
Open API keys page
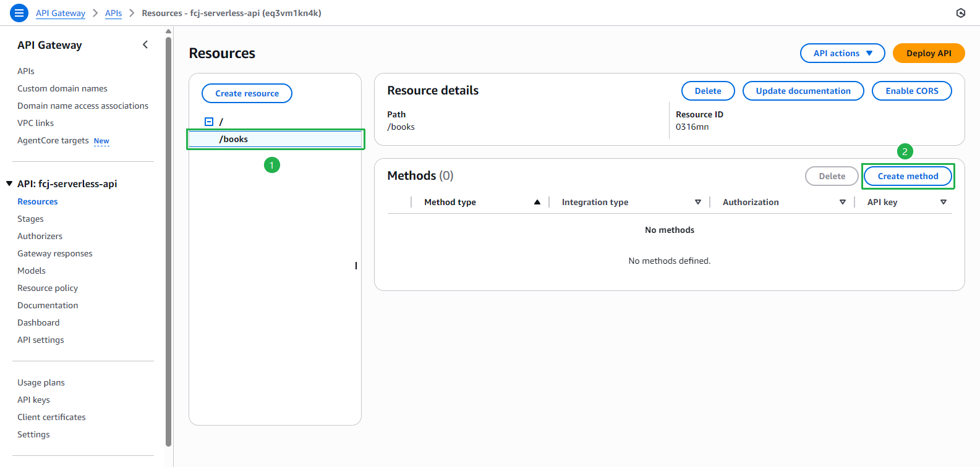pyautogui.click(x=33, y=400)
